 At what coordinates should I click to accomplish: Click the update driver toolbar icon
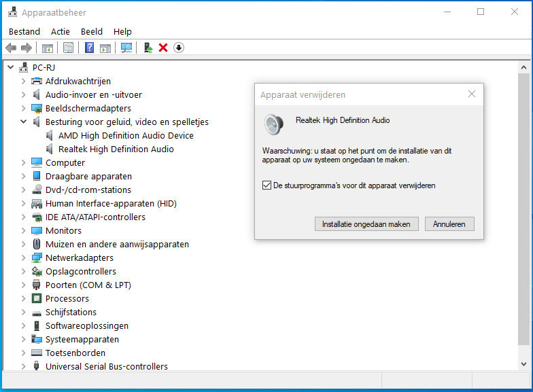(148, 48)
